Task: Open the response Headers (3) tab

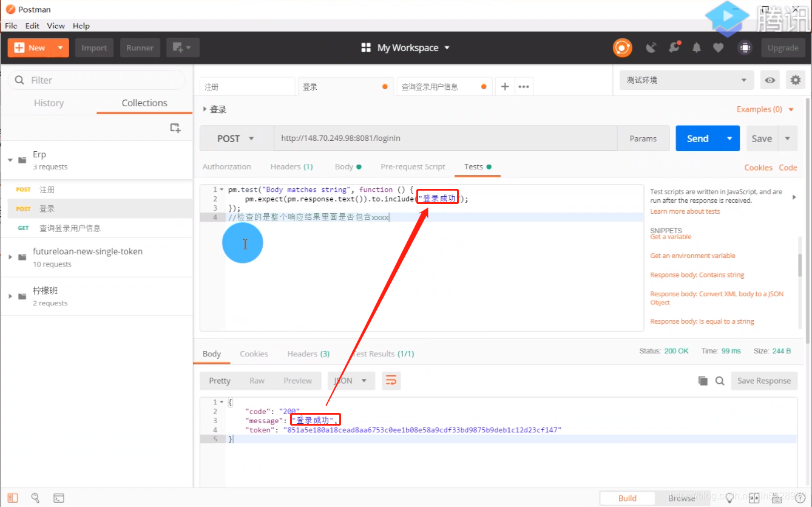Action: tap(308, 353)
